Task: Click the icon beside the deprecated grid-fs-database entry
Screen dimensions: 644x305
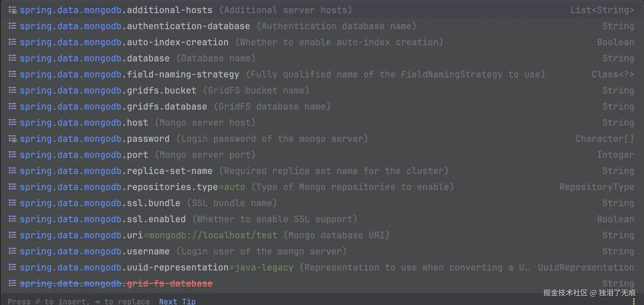Action: 13,283
